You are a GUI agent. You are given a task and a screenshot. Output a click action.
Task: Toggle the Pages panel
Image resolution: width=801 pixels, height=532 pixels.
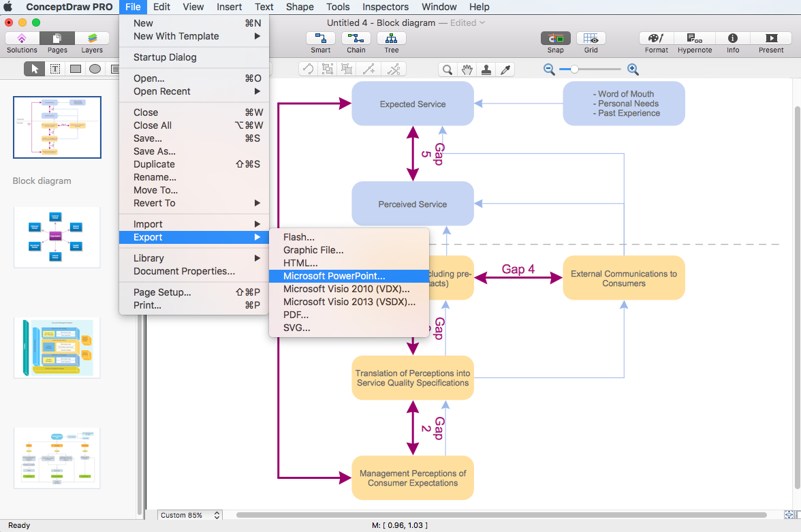pos(57,39)
